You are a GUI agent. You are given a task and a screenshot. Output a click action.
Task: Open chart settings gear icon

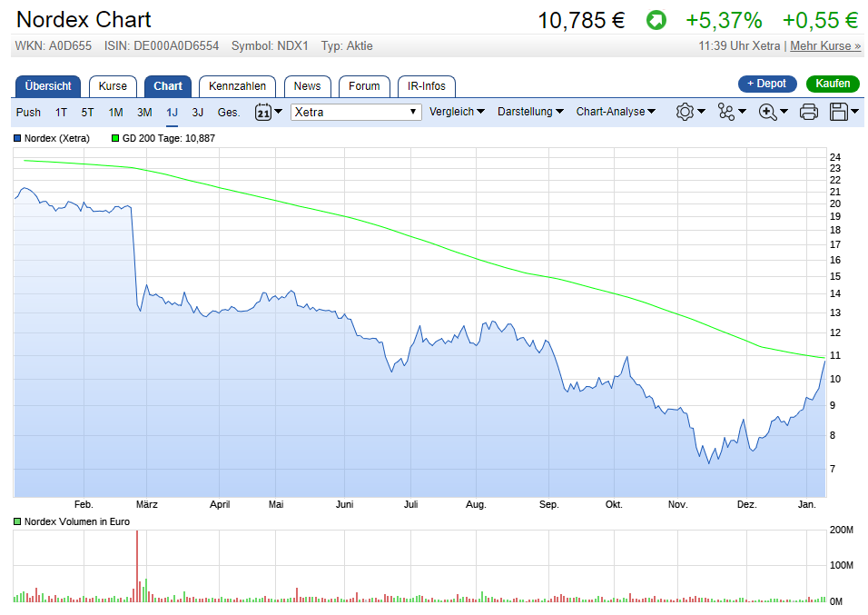685,112
